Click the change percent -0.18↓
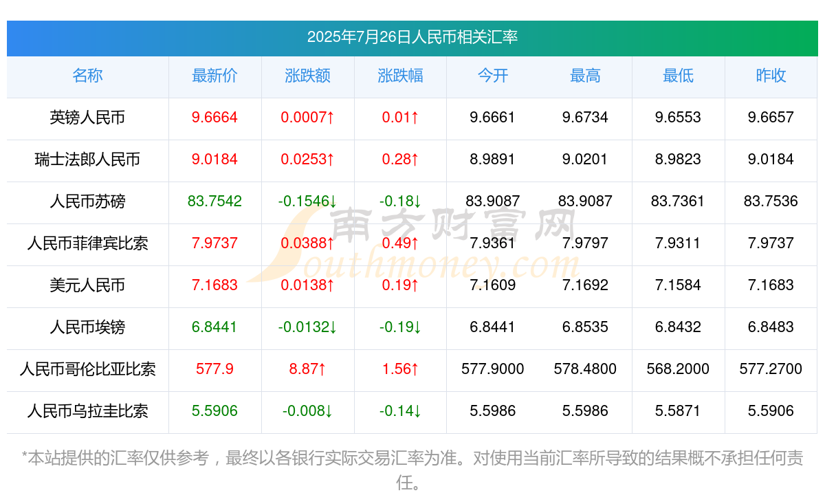 401,201
